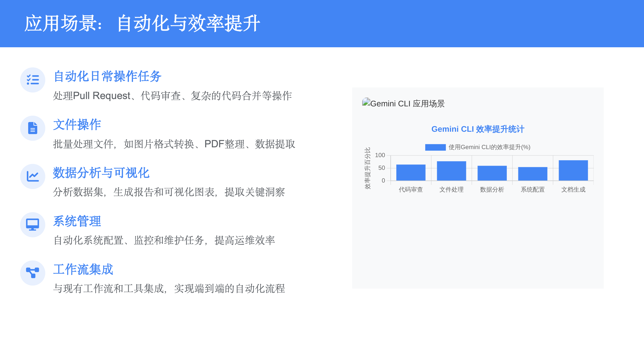The height and width of the screenshot is (362, 644).
Task: Click the 系统配置 bar in the chart
Action: coord(533,174)
